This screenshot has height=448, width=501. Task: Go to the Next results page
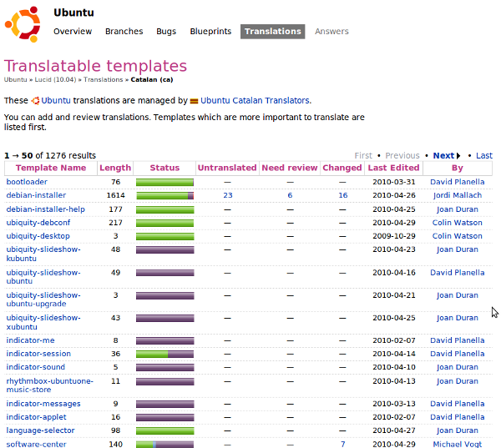point(443,155)
